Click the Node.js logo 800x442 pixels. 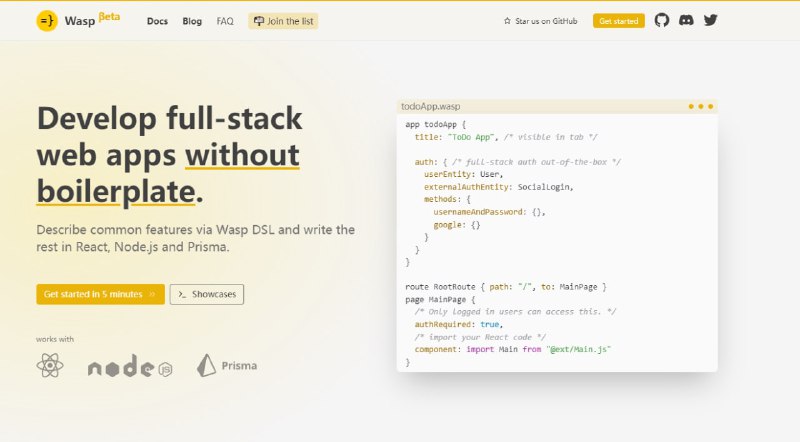pyautogui.click(x=131, y=367)
